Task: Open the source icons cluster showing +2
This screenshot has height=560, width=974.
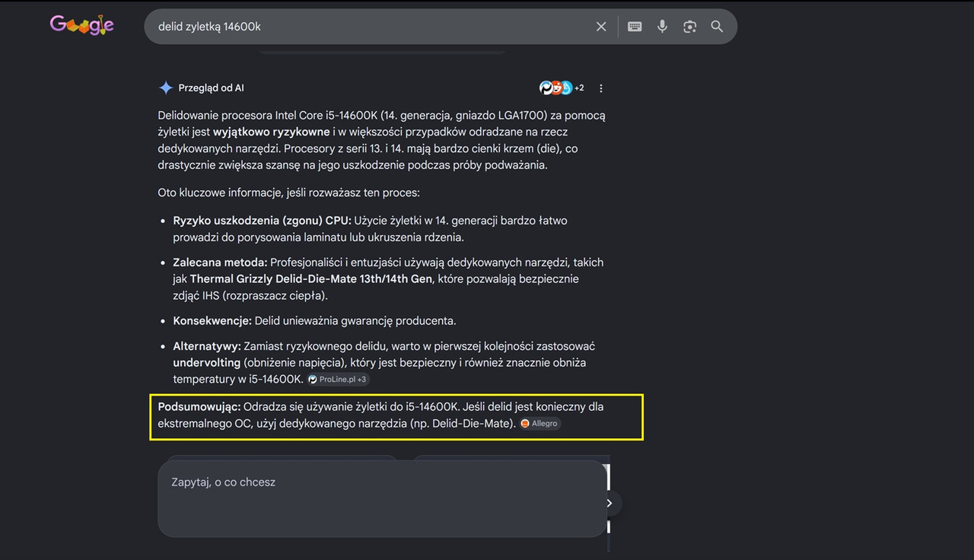Action: 562,87
